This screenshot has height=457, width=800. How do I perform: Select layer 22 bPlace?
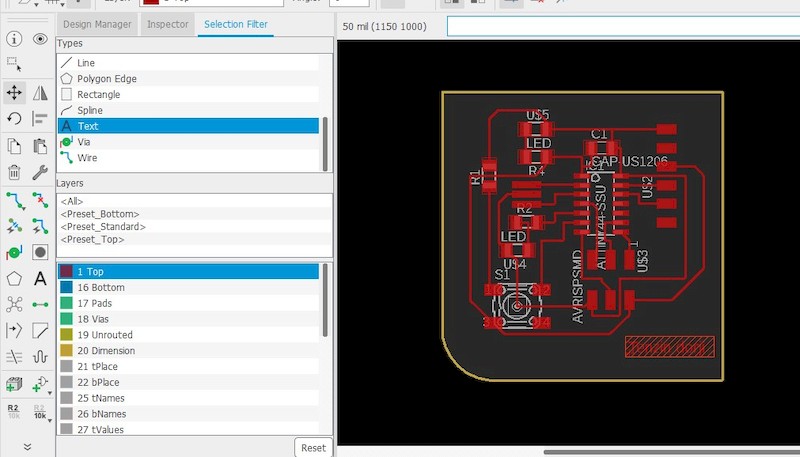[188, 383]
